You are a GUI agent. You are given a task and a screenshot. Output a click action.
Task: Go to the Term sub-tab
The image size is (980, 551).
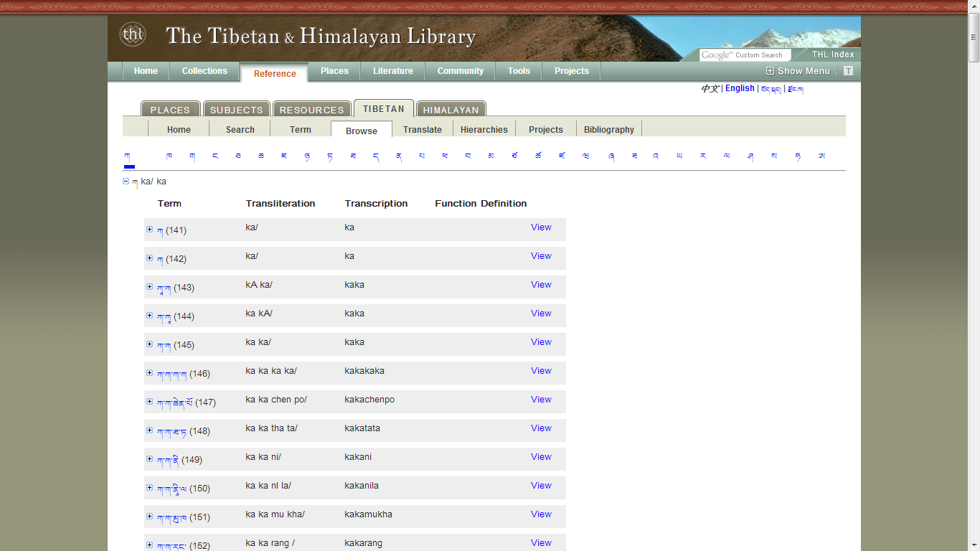(x=301, y=130)
